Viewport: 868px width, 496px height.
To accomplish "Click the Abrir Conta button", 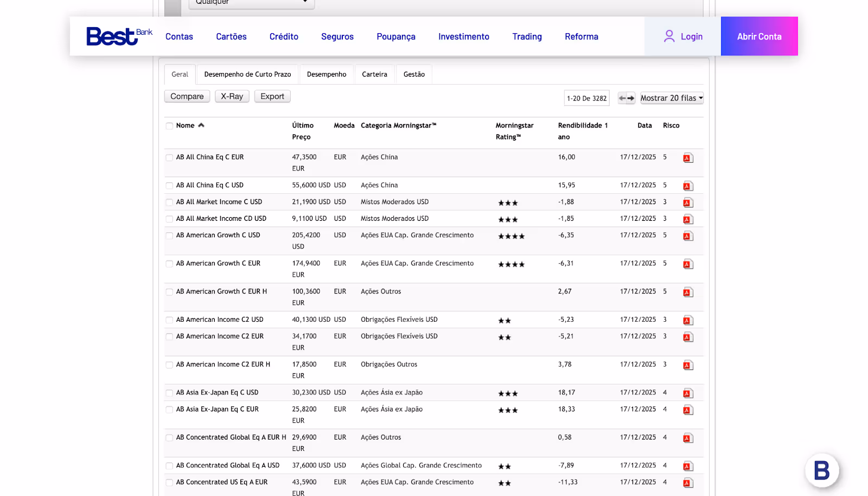I will pyautogui.click(x=759, y=36).
